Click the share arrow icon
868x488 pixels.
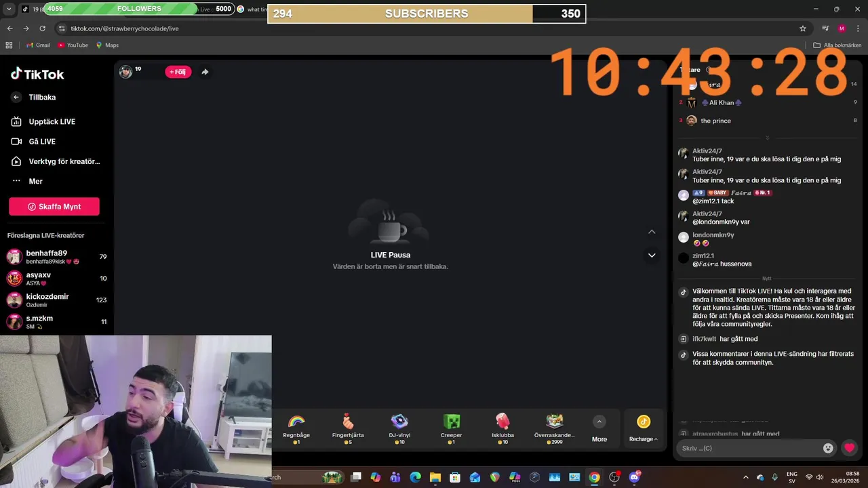205,72
